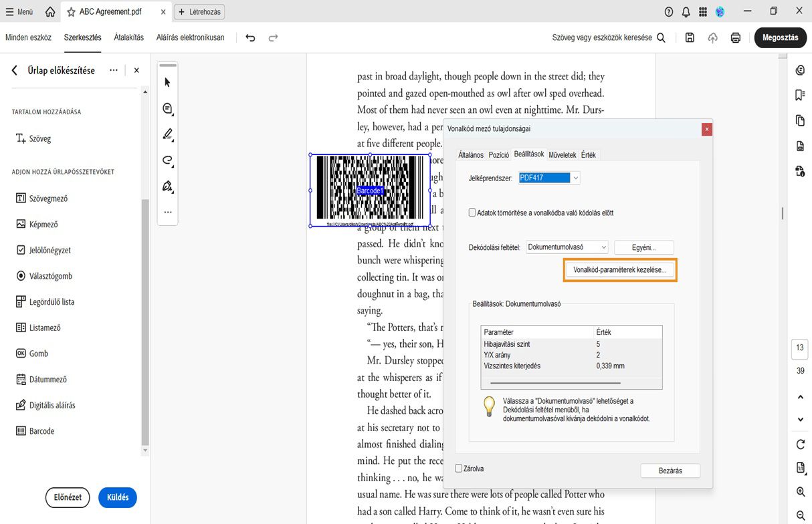Viewport: 812px width, 524px height.
Task: Choose the comment bubble tool
Action: (x=168, y=108)
